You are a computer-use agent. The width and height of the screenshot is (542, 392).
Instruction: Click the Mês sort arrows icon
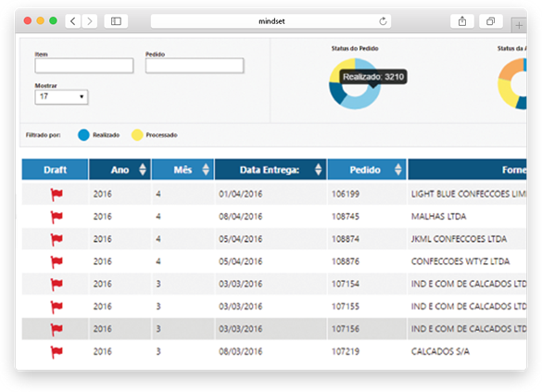click(206, 170)
